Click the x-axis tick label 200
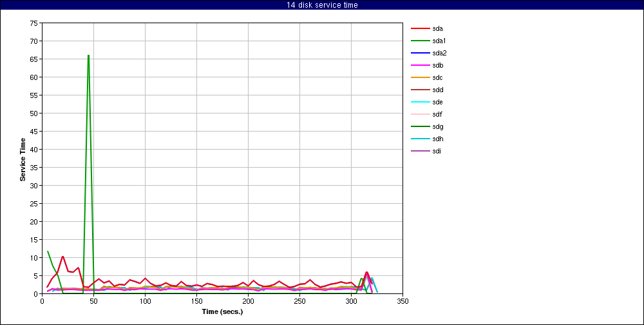 [248, 301]
